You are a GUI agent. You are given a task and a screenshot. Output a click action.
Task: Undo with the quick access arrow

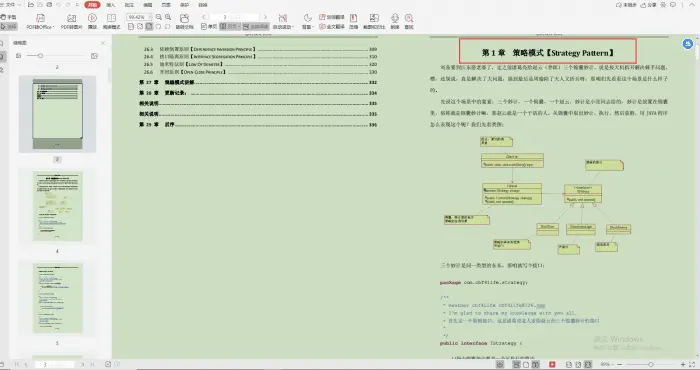(x=58, y=5)
